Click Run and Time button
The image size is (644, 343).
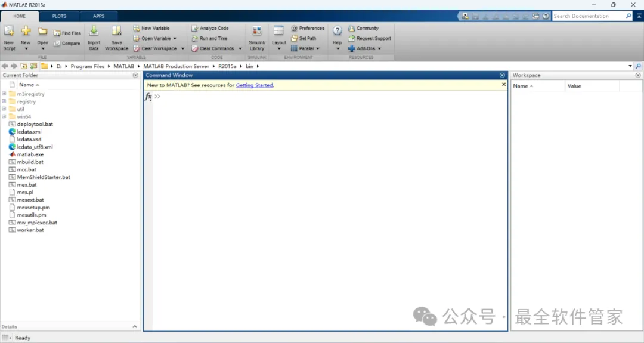tap(209, 38)
